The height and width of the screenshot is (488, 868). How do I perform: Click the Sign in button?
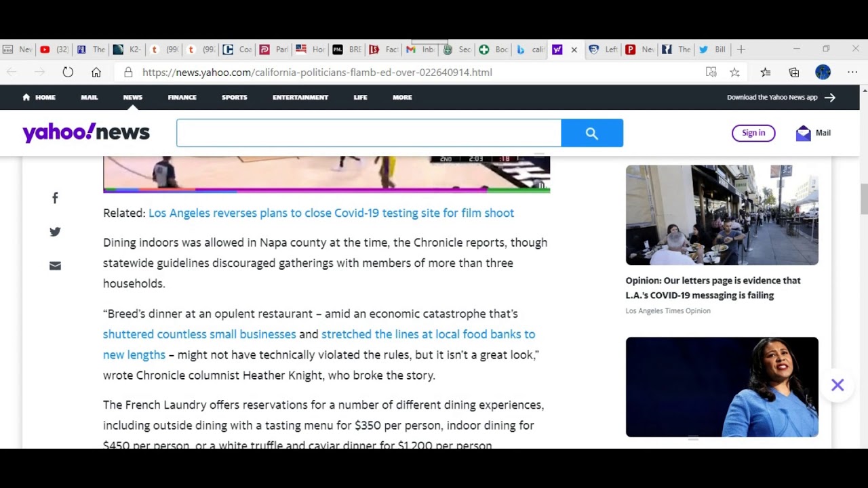coord(753,133)
